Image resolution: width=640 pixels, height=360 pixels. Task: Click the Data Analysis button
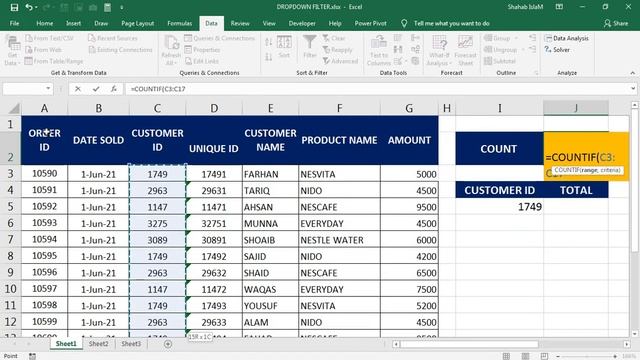click(x=567, y=38)
